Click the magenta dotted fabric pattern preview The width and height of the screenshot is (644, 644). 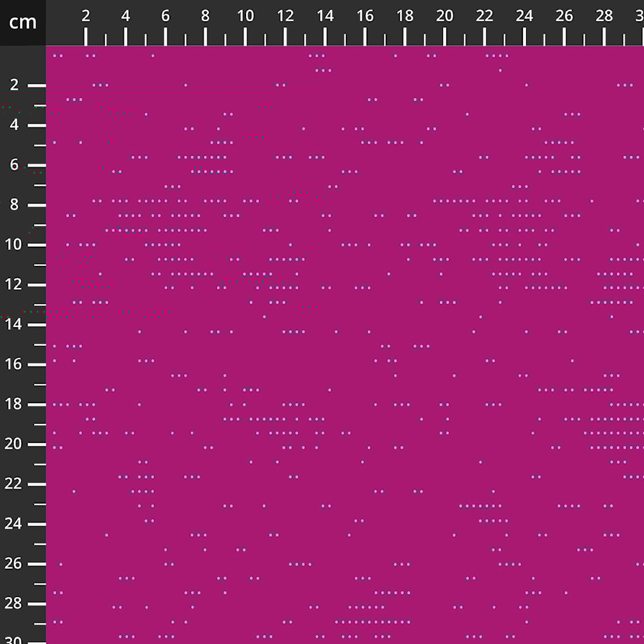click(345, 345)
